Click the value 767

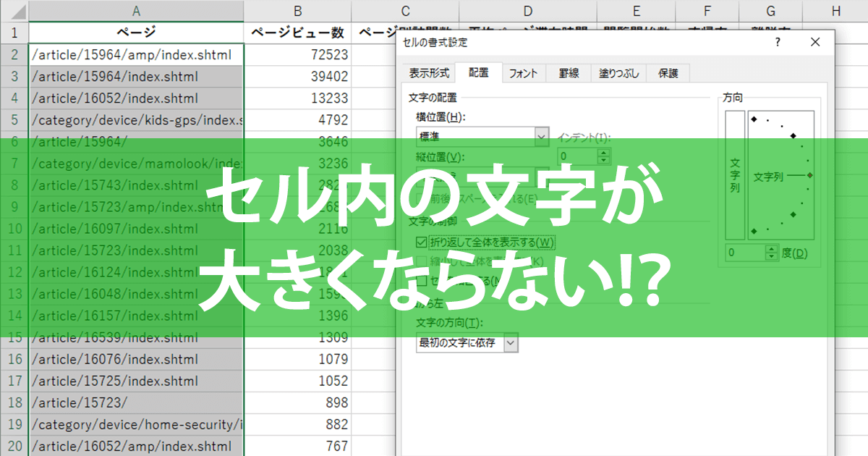[x=338, y=446]
